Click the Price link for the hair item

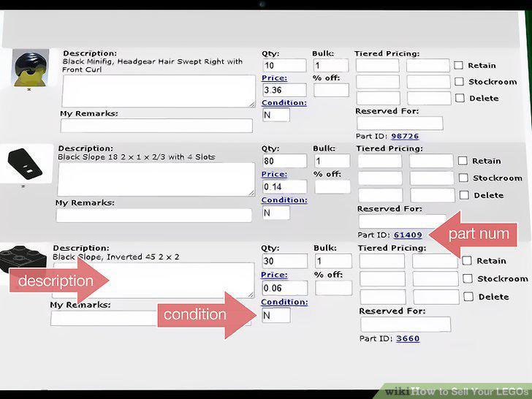tap(274, 78)
